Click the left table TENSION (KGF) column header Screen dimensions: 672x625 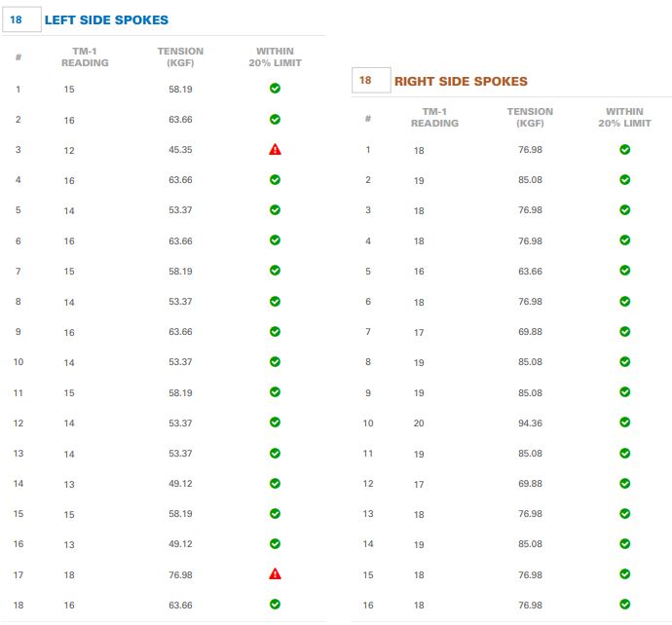click(x=180, y=57)
